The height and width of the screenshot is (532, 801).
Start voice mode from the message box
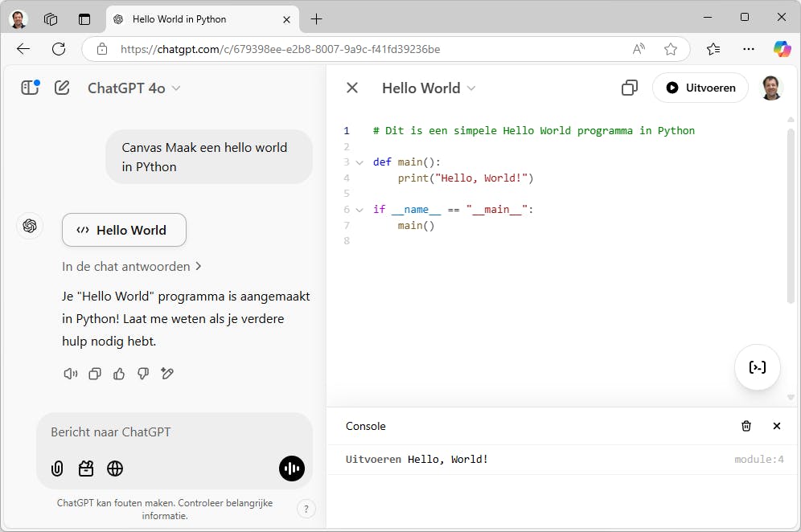[292, 469]
